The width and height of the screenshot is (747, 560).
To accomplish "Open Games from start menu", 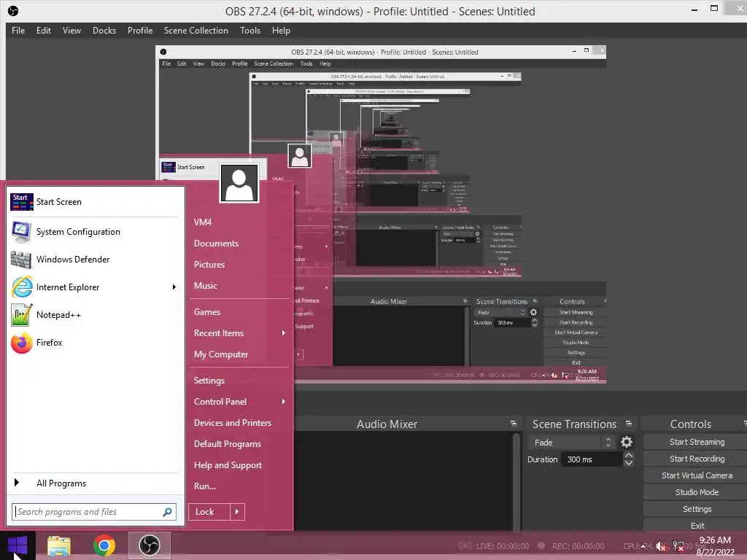I will [207, 312].
